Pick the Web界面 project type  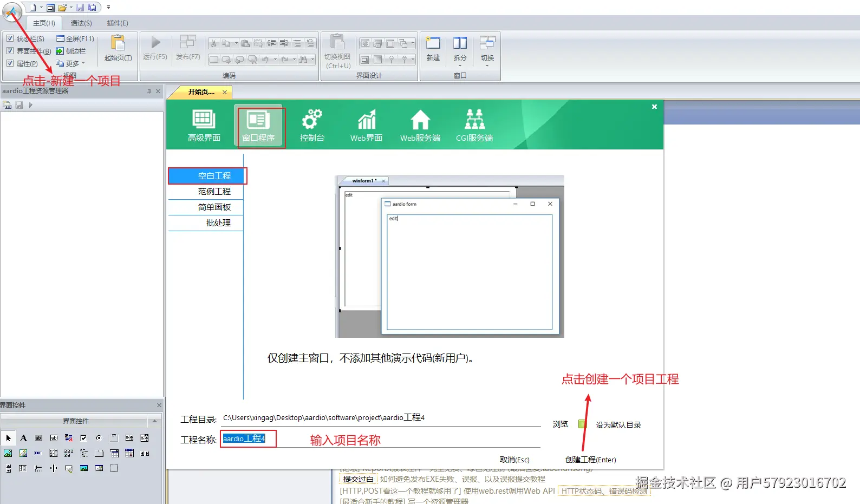tap(367, 126)
